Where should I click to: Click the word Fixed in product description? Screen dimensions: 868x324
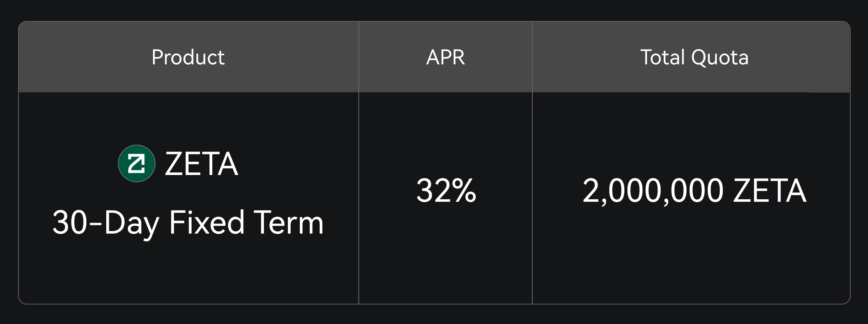pos(207,223)
